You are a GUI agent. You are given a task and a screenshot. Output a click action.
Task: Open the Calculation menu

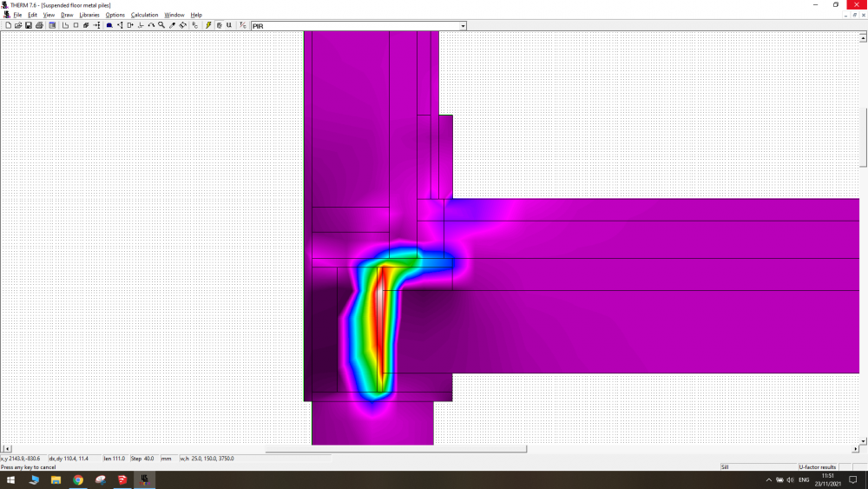pos(144,15)
